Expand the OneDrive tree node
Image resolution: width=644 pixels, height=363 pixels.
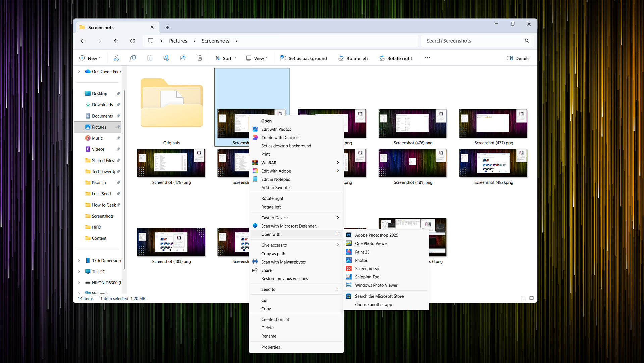[x=79, y=71]
